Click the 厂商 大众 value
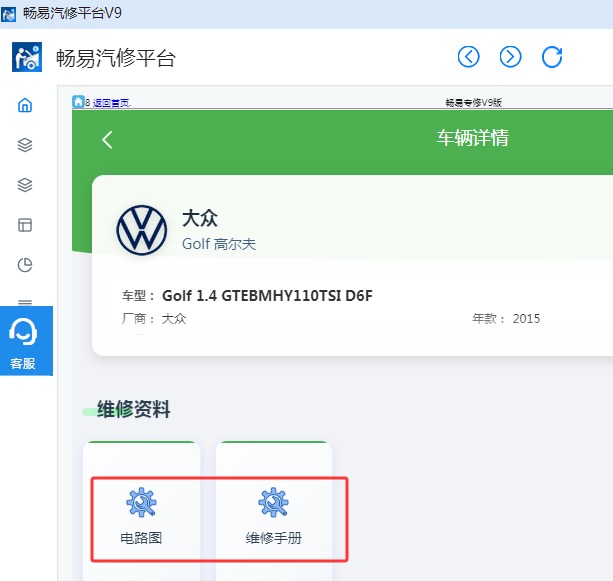The width and height of the screenshot is (613, 581). click(174, 319)
